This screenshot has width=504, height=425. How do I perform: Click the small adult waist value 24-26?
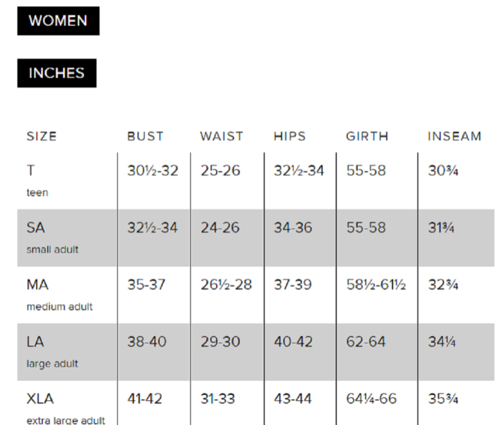220,228
